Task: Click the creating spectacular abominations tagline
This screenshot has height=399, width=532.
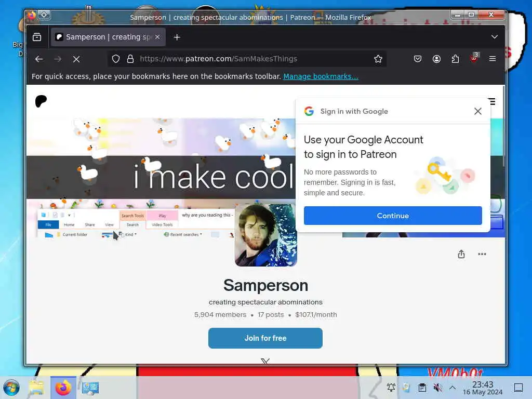Action: [265, 302]
